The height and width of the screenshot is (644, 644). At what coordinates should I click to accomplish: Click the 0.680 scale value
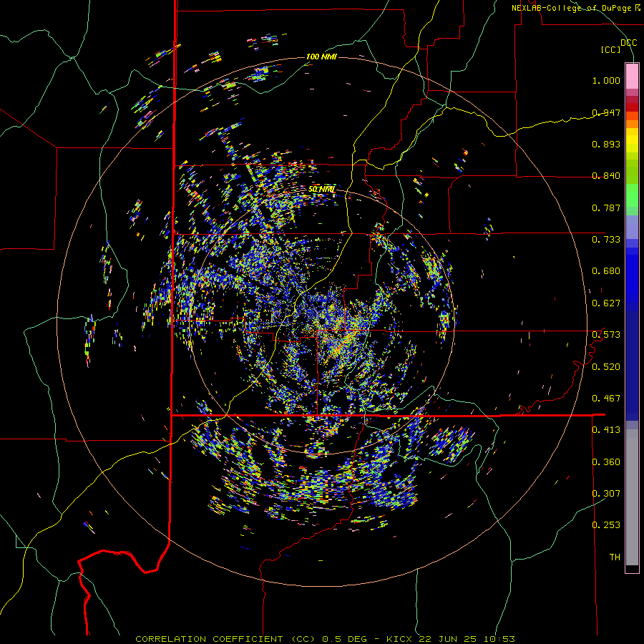pos(606,271)
